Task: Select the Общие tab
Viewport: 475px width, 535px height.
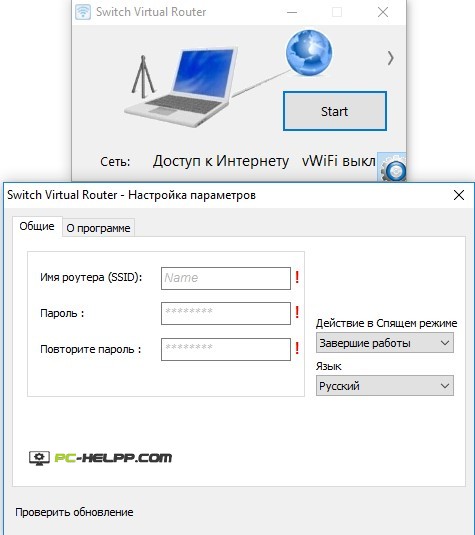Action: 37,226
